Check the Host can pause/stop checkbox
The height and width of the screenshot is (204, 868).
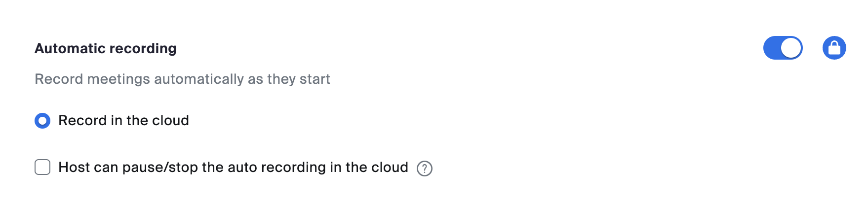point(42,168)
